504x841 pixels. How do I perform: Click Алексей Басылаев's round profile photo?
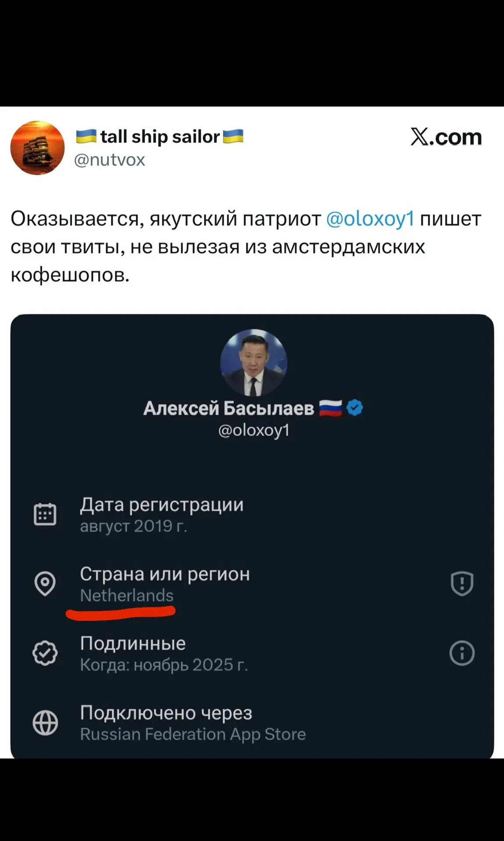[x=254, y=363]
